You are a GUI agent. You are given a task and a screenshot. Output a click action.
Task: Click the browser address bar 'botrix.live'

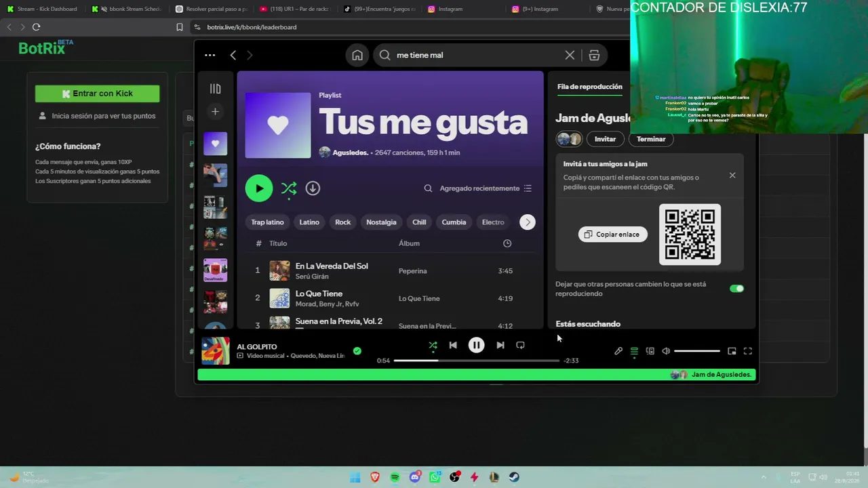(x=252, y=27)
